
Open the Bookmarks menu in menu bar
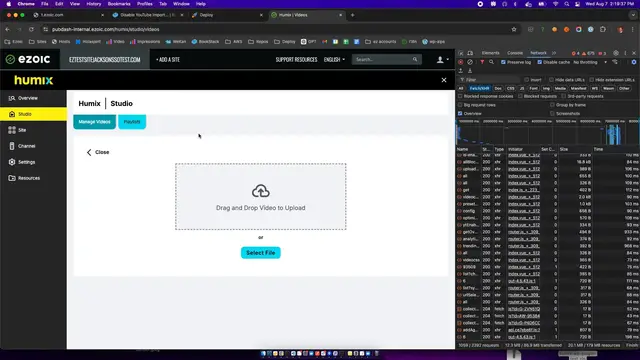click(119, 4)
